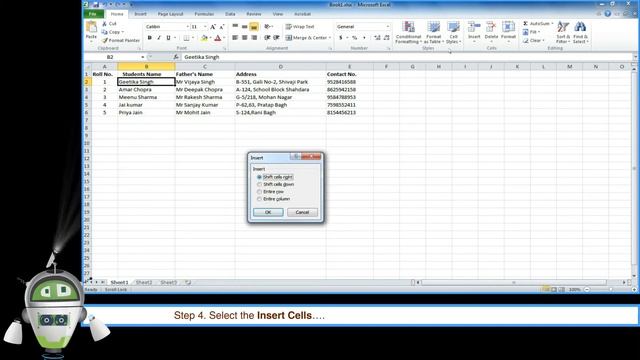Open the Alignment group dialog launcher

click(x=330, y=49)
